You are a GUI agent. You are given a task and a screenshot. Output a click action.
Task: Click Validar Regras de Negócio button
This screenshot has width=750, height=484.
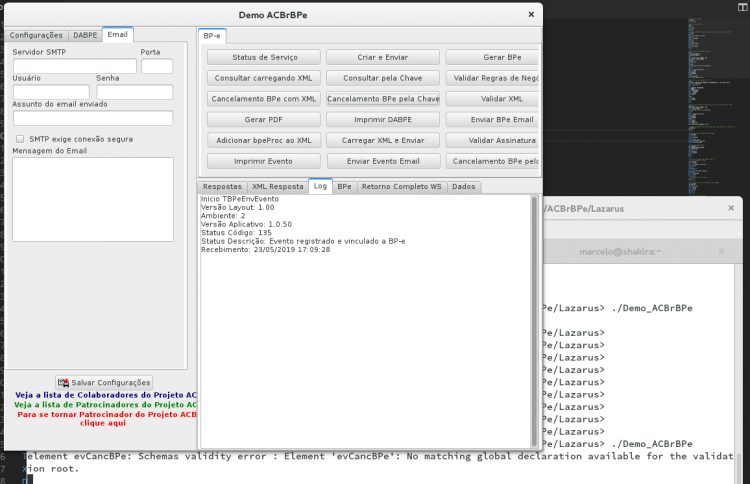[x=492, y=78]
